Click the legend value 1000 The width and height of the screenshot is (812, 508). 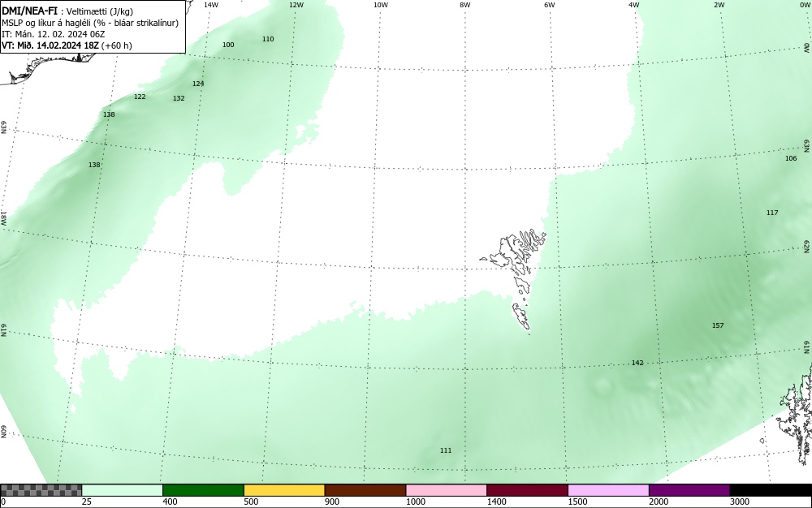pyautogui.click(x=415, y=502)
